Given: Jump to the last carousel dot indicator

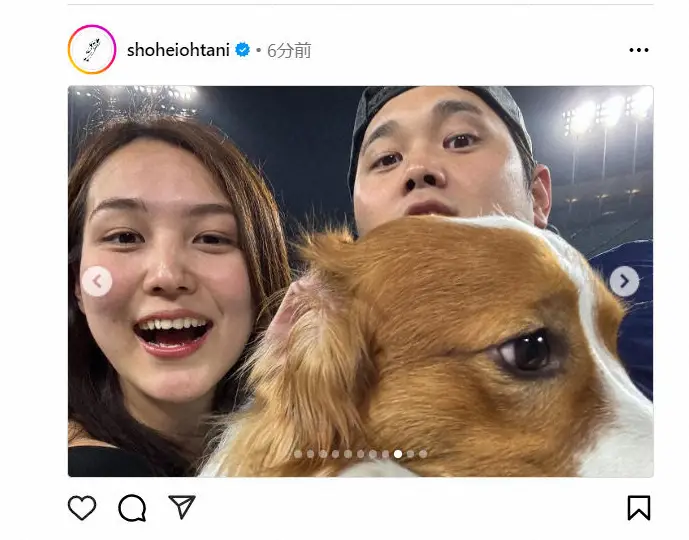Looking at the screenshot, I should 423,454.
